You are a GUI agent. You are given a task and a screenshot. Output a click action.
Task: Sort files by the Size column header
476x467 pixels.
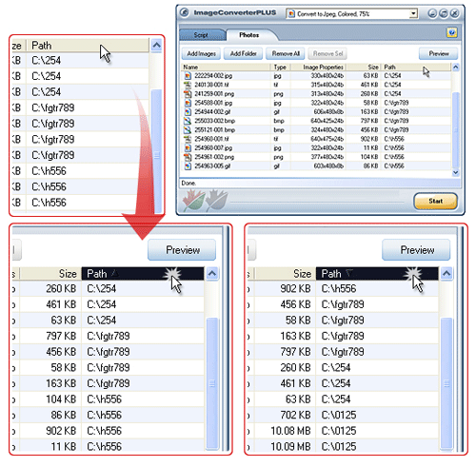click(364, 68)
